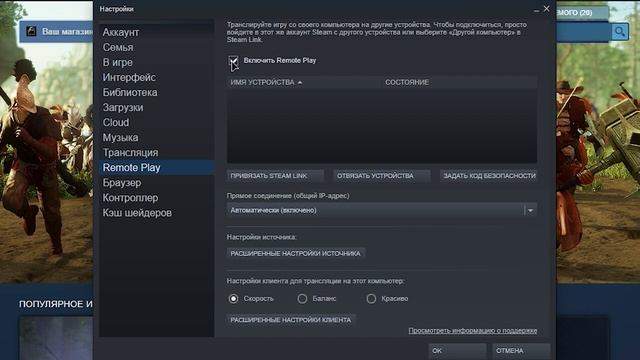The height and width of the screenshot is (360, 640).
Task: Open the Просмотреть информацию о поддержке link
Action: 473,331
